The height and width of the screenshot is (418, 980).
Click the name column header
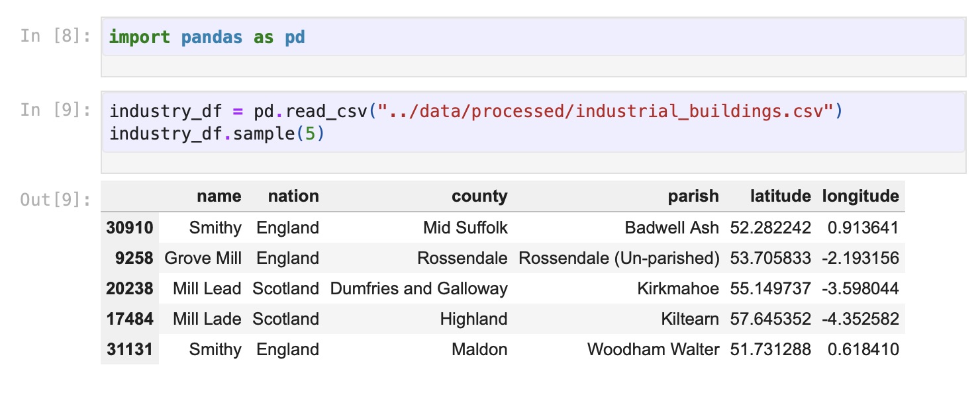click(219, 196)
